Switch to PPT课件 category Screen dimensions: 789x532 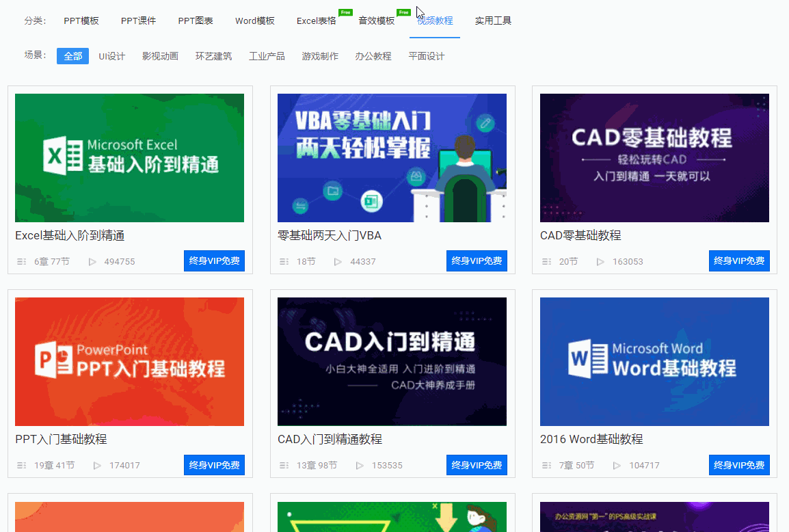tap(138, 21)
